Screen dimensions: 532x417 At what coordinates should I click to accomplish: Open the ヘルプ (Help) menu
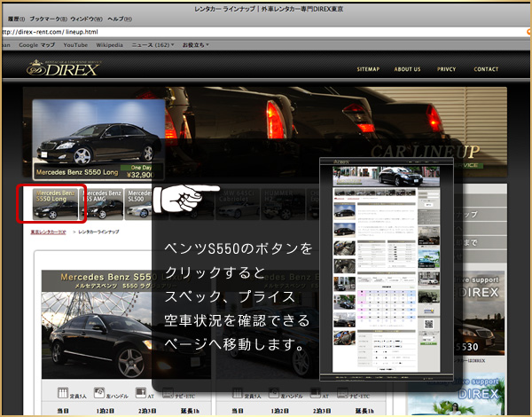[x=120, y=19]
